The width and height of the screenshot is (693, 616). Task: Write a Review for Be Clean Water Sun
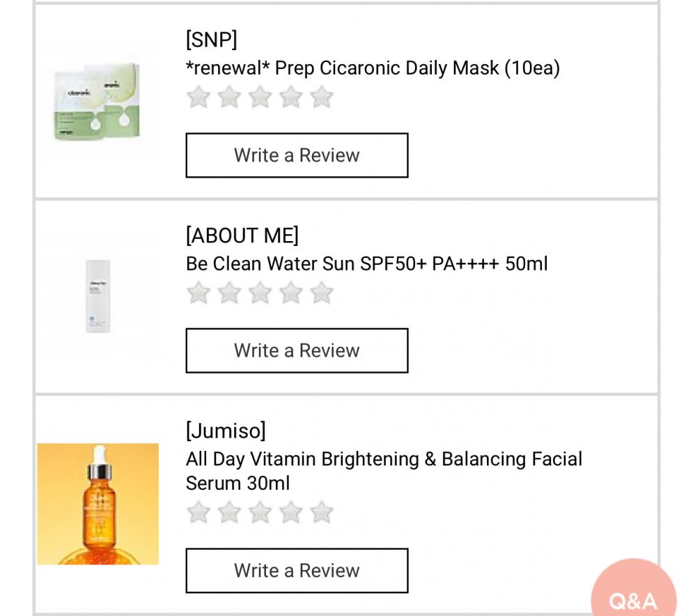[297, 351]
